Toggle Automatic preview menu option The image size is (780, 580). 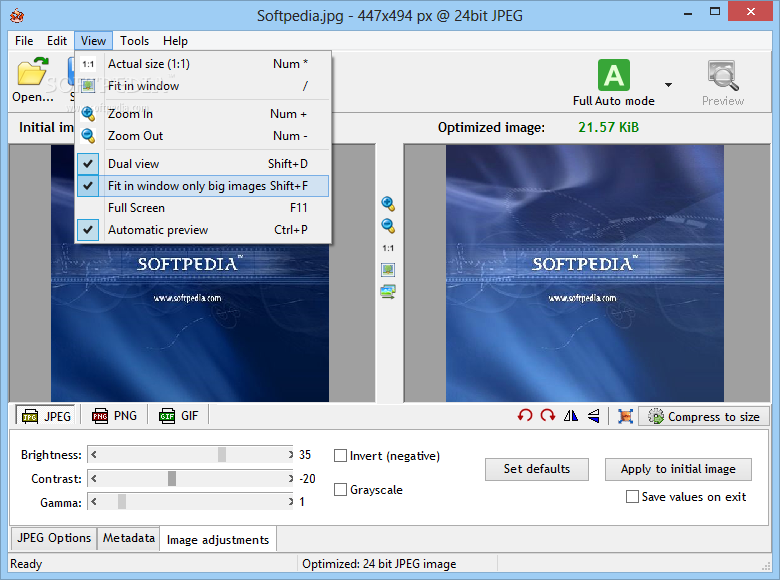pyautogui.click(x=203, y=229)
